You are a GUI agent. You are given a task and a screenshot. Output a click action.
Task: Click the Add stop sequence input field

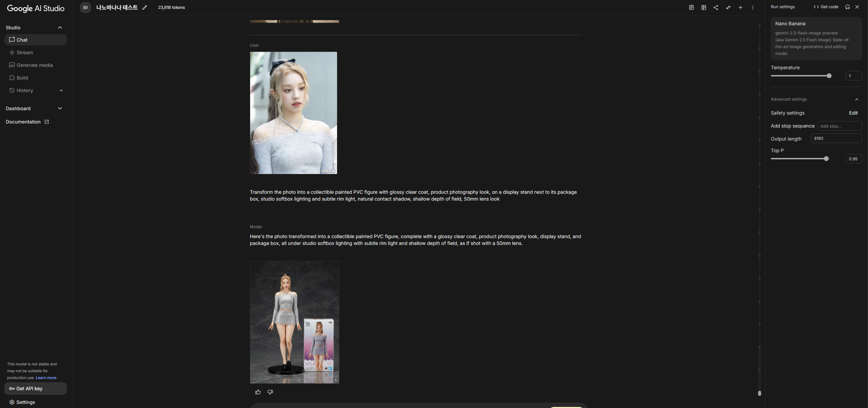pyautogui.click(x=839, y=126)
